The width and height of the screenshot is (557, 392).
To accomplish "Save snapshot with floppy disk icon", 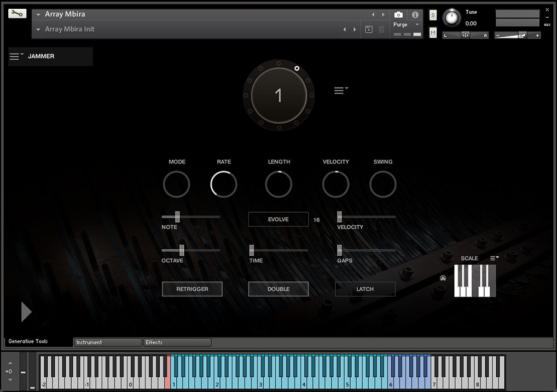I will [x=369, y=30].
